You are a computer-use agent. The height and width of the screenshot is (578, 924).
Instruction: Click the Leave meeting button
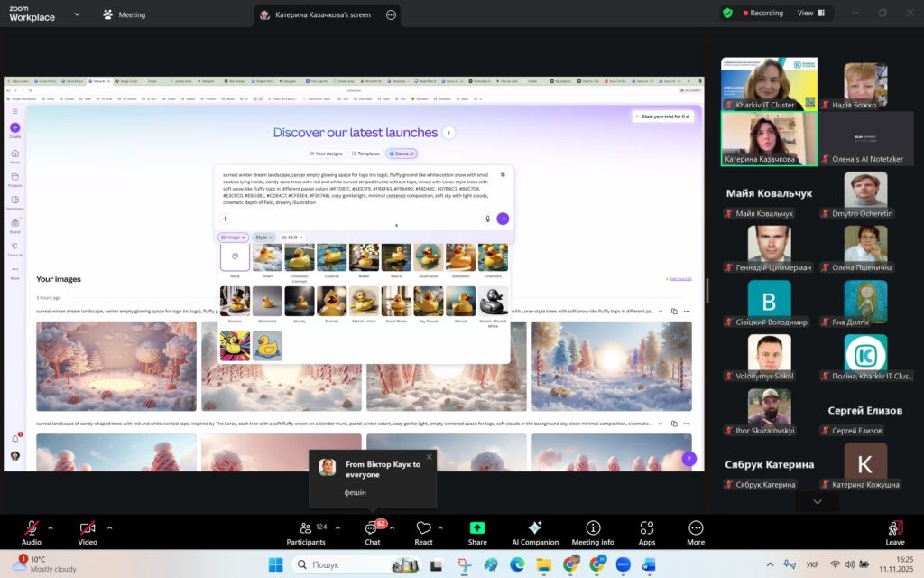[x=894, y=530]
